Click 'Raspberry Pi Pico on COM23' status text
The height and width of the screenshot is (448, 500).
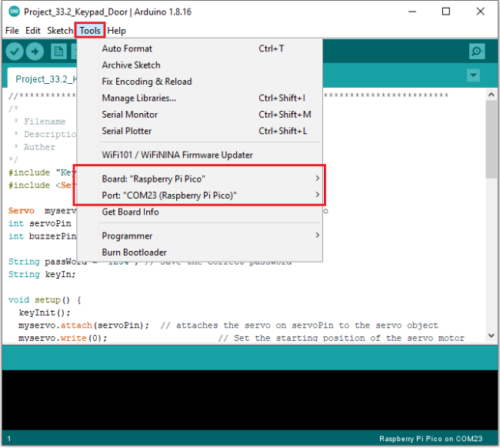[x=431, y=439]
